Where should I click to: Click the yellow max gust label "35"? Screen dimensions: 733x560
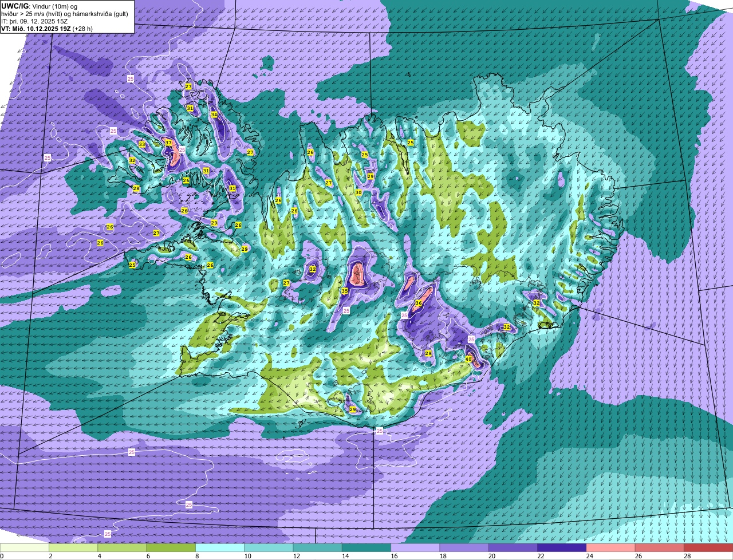345,291
